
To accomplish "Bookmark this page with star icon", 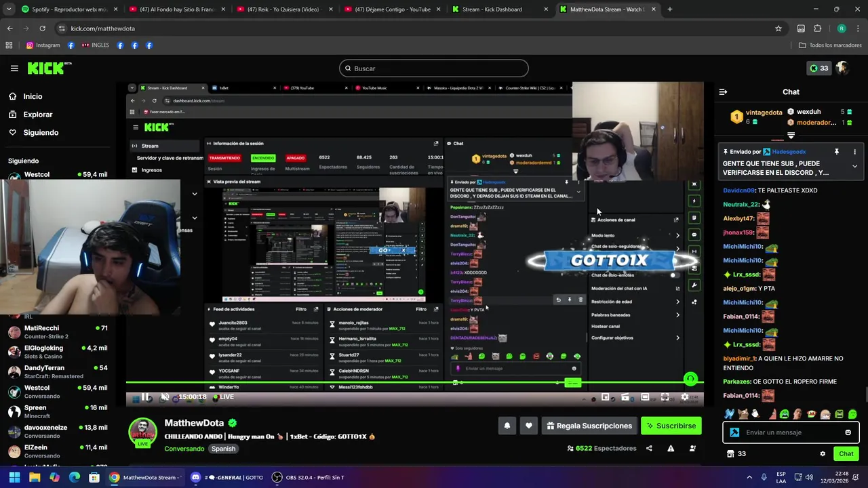I will (778, 28).
